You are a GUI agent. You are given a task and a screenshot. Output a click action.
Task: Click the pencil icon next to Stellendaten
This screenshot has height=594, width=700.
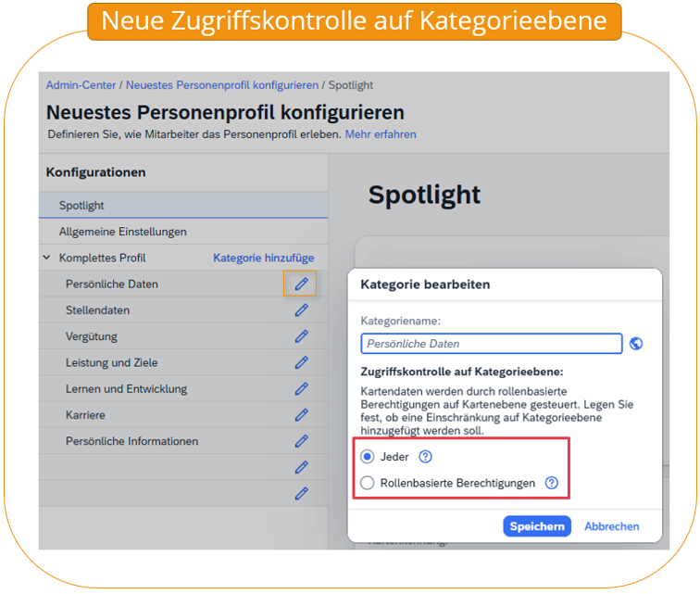tap(301, 310)
